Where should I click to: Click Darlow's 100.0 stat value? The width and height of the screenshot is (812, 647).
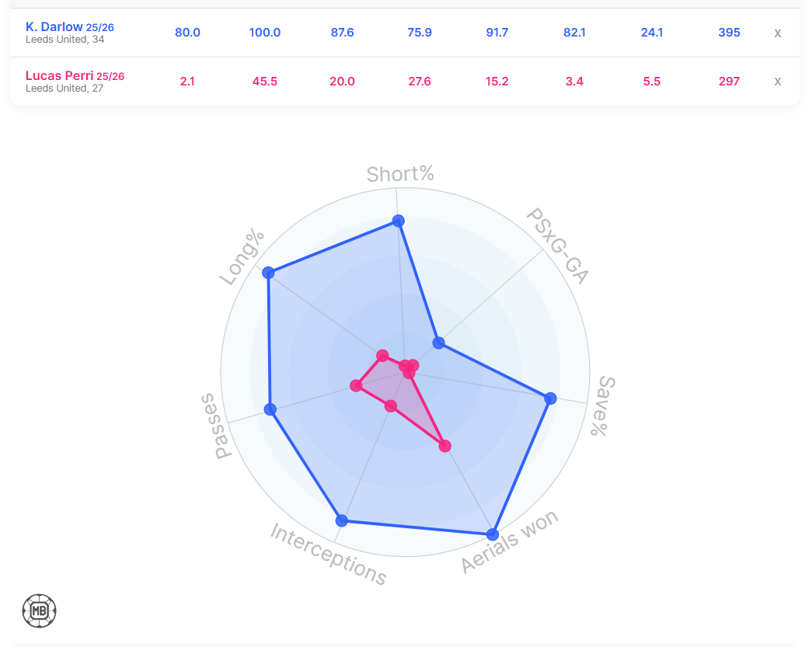pos(265,33)
